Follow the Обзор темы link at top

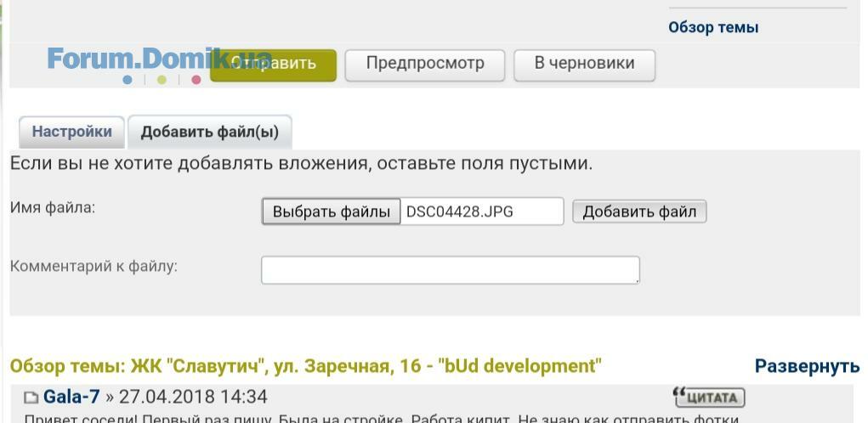[713, 27]
